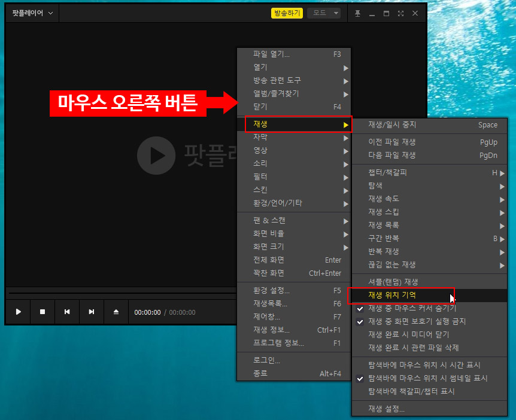516x420 pixels.
Task: Select 재생/일시 중지 in the submenu
Action: [429, 125]
